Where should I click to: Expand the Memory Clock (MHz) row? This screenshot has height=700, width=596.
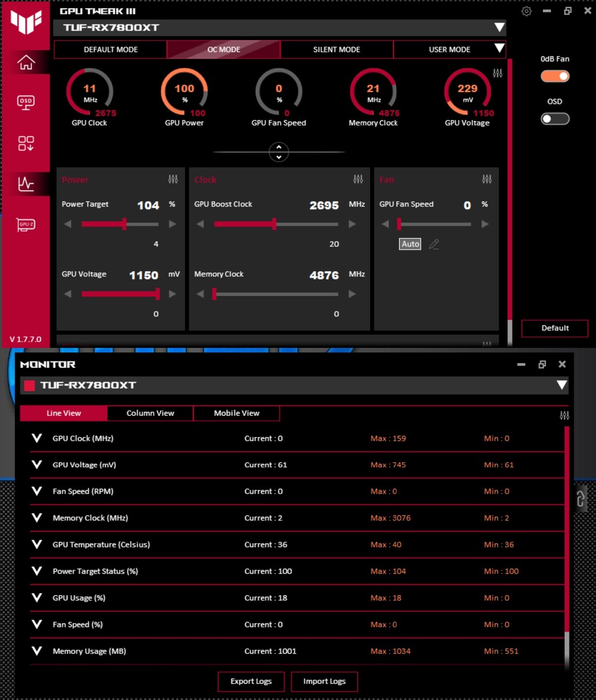tap(37, 518)
